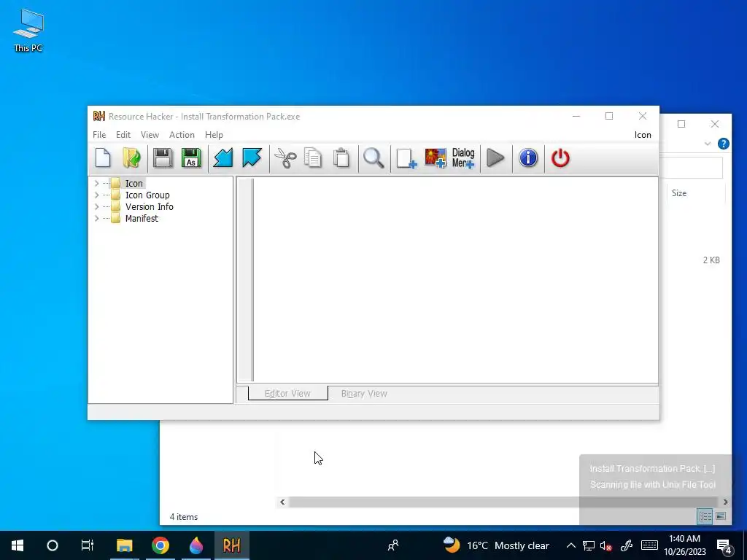
Task: Open the Action menu
Action: (182, 135)
